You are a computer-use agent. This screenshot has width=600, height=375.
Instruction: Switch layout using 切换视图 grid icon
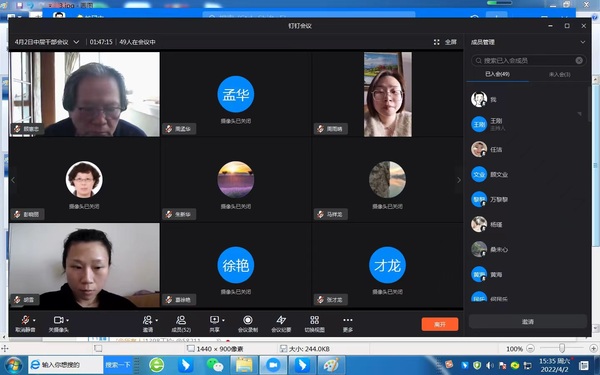coord(315,320)
